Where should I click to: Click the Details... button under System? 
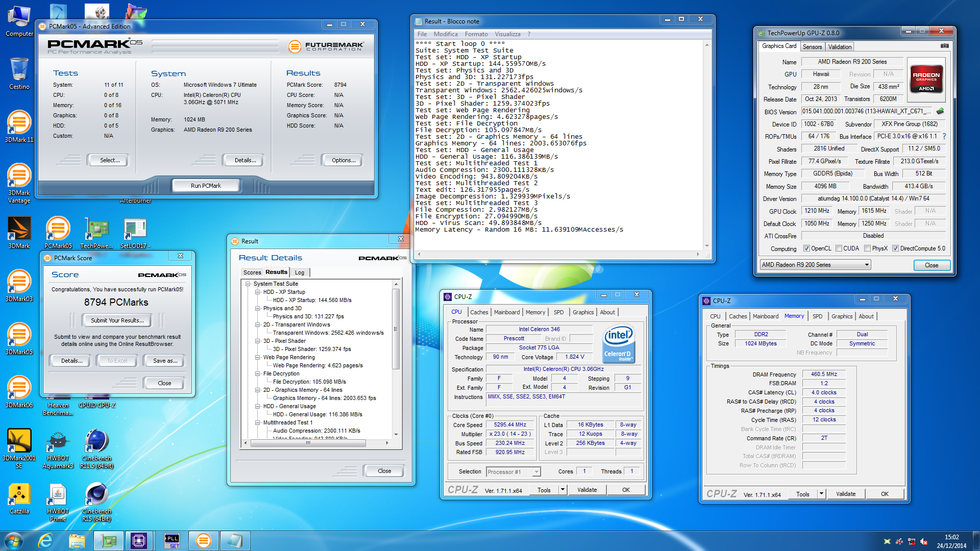click(246, 160)
